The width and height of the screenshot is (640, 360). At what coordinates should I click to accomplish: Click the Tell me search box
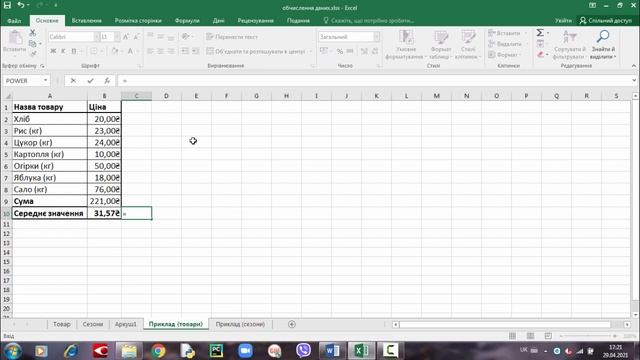[x=369, y=20]
